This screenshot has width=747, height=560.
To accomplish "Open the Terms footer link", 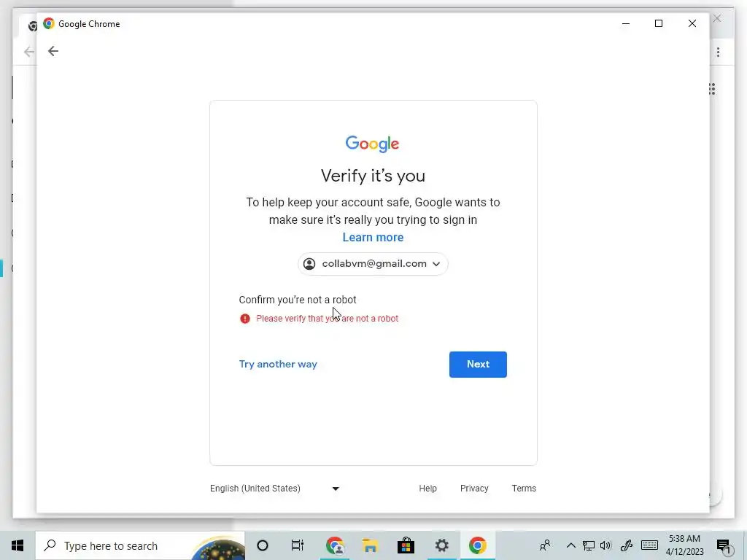I will [x=524, y=489].
